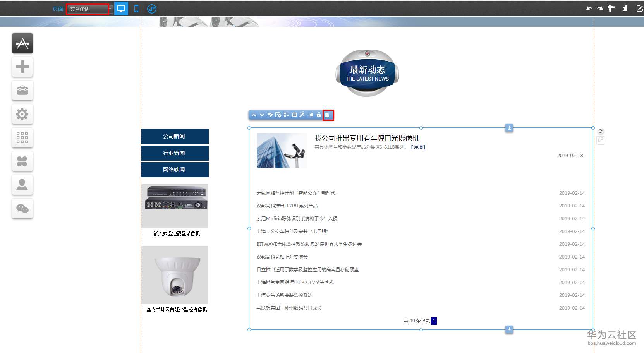Delete the news module with trash icon

pyautogui.click(x=328, y=115)
